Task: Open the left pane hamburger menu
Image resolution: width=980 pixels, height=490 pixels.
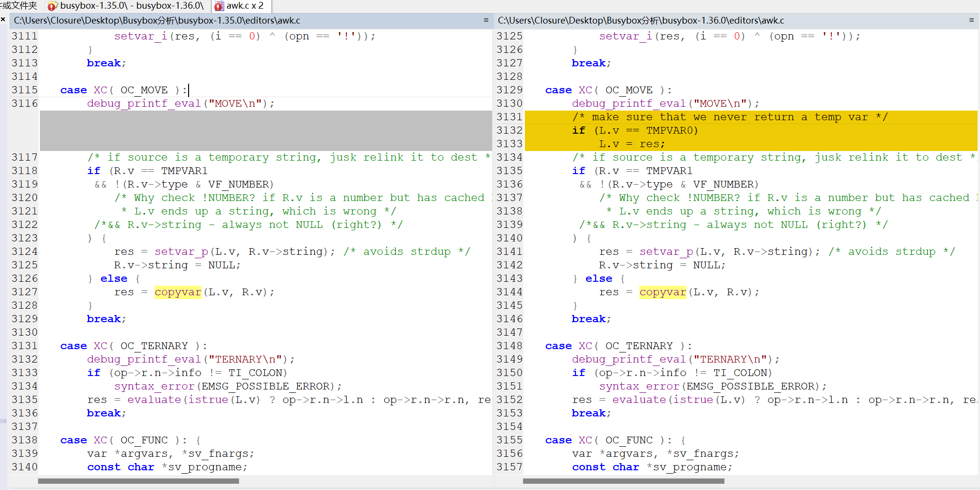Action: tap(486, 20)
